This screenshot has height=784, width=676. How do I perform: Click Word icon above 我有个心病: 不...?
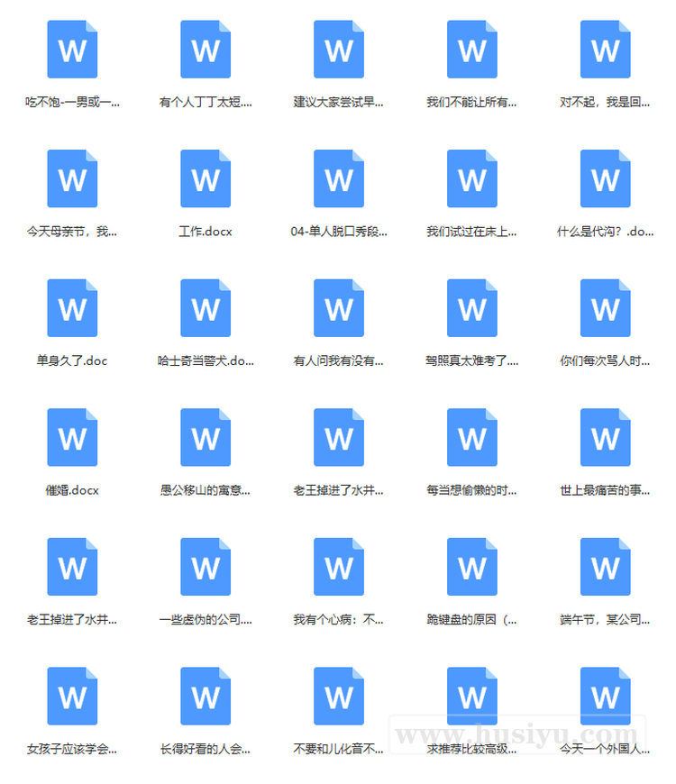point(339,567)
